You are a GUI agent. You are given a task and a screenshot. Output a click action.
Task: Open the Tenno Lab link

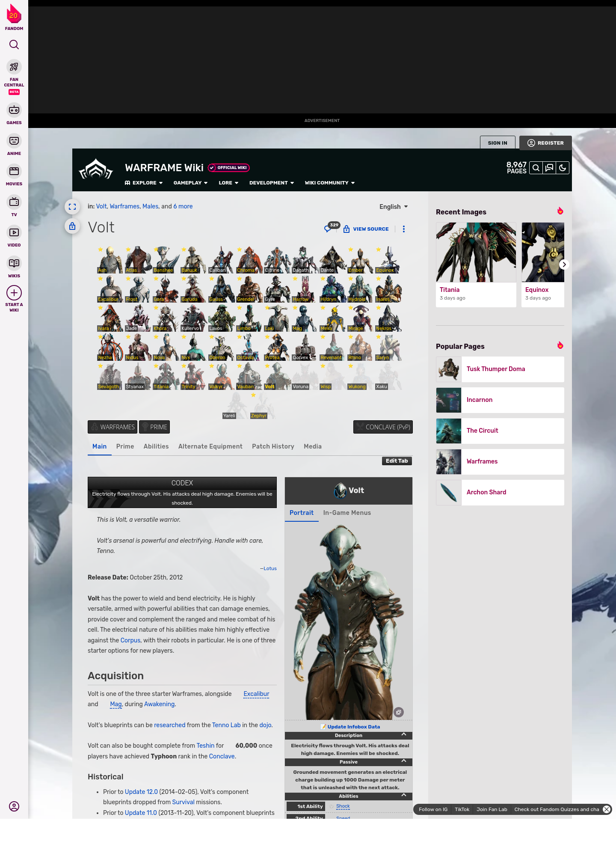[226, 725]
